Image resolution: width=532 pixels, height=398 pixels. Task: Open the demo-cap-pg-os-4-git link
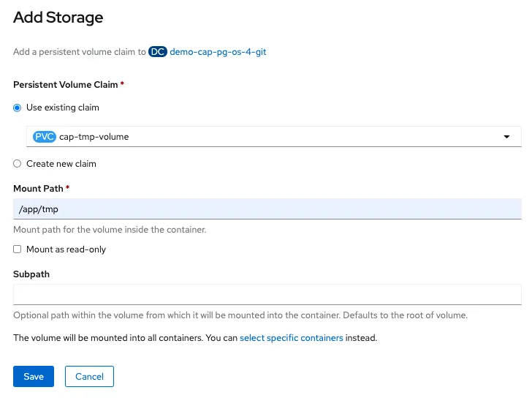click(x=218, y=53)
